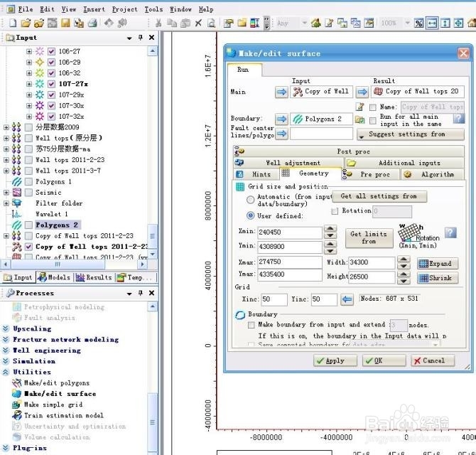This screenshot has height=455, width=476.
Task: Switch to the Algorithm tab
Action: click(433, 174)
